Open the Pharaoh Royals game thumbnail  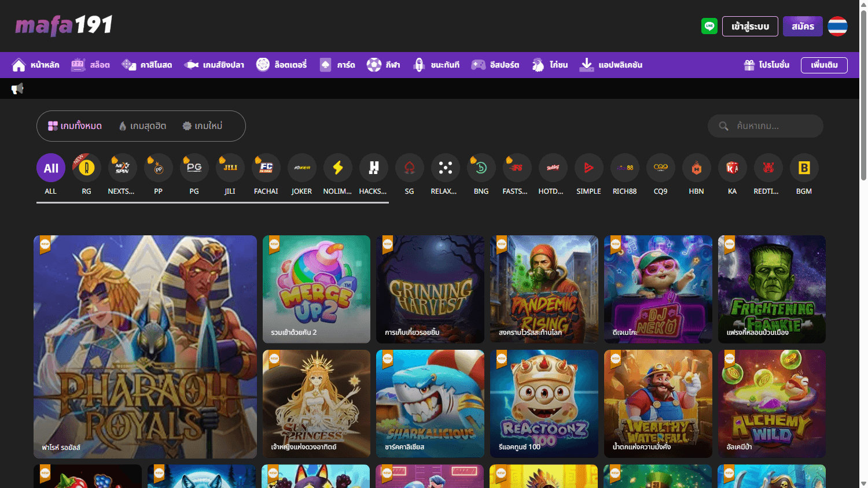(145, 346)
